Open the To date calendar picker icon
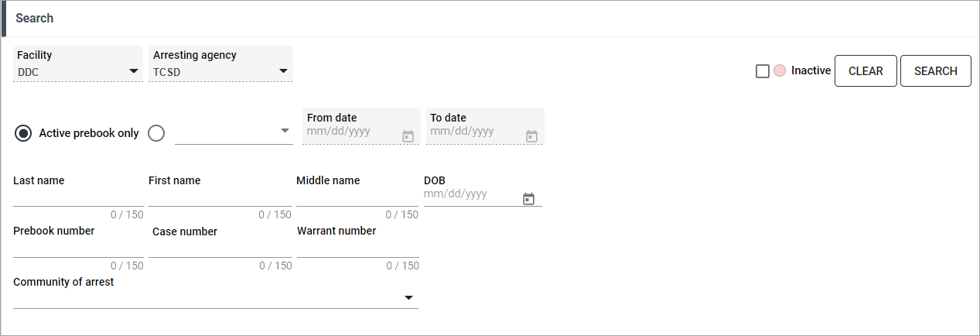980x336 pixels. pyautogui.click(x=531, y=136)
